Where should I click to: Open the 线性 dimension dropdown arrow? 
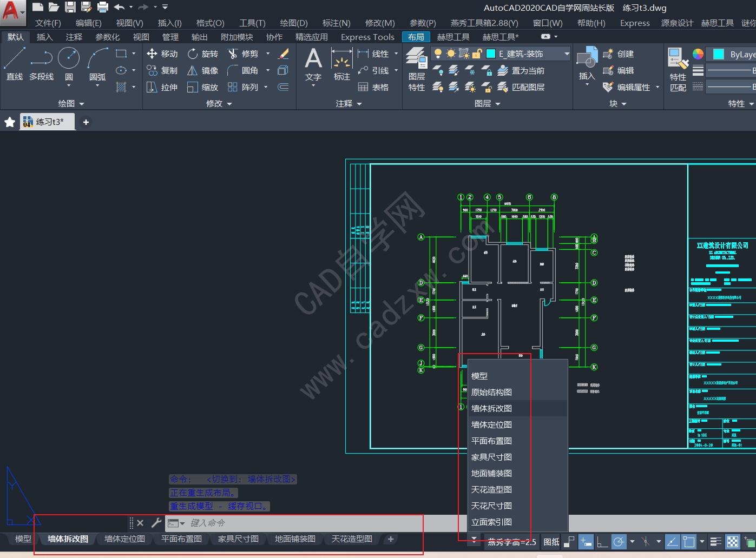click(x=396, y=54)
